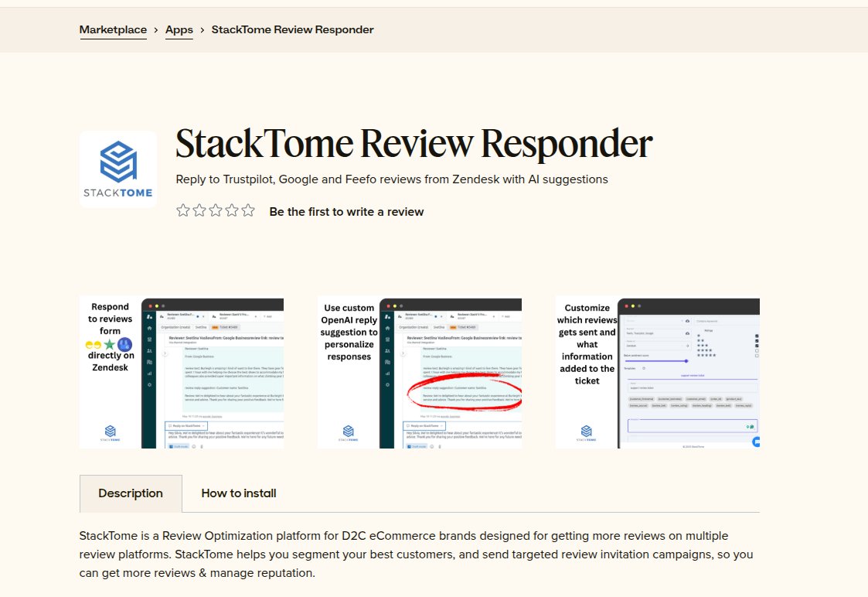
Task: Select the first rating star
Action: pyautogui.click(x=183, y=210)
